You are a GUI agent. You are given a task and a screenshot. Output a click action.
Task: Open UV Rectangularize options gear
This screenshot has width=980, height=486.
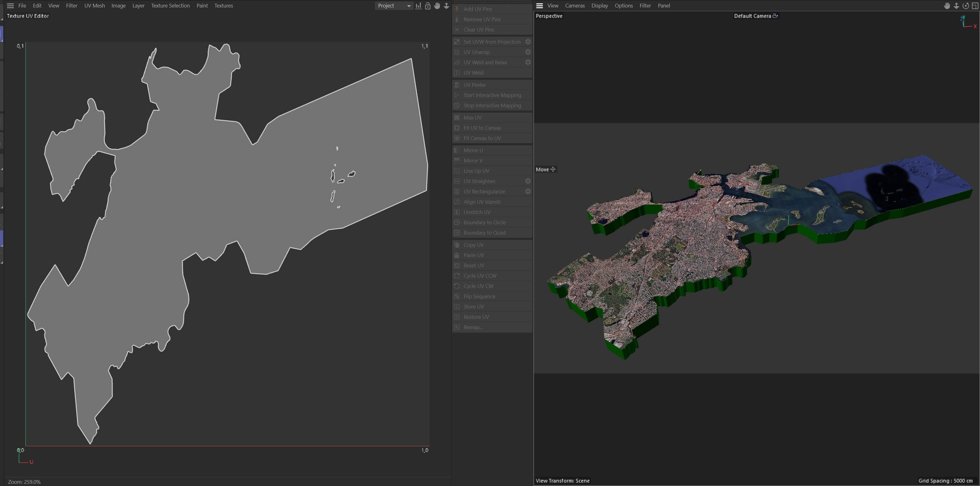tap(528, 192)
